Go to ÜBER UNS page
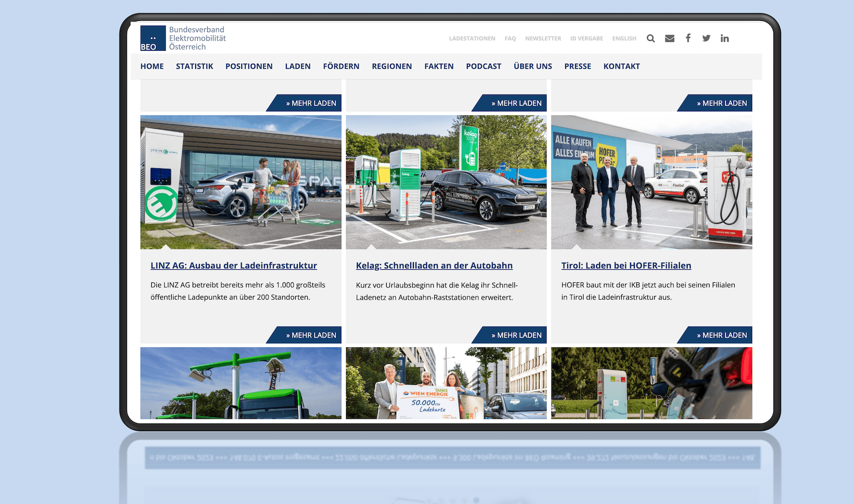The width and height of the screenshot is (853, 504). [x=533, y=66]
